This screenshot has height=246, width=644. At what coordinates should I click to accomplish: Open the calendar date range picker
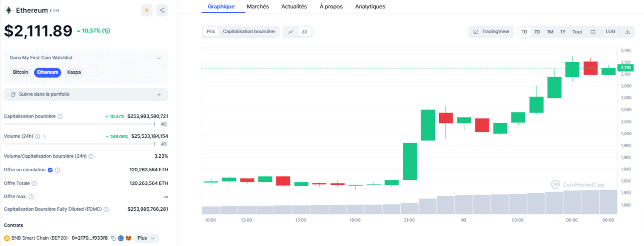tap(593, 32)
